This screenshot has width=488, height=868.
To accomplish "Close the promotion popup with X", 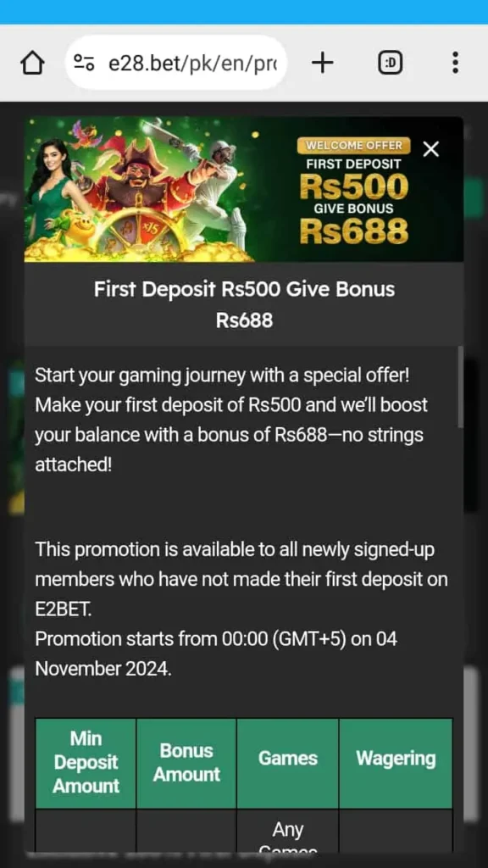I will click(431, 148).
